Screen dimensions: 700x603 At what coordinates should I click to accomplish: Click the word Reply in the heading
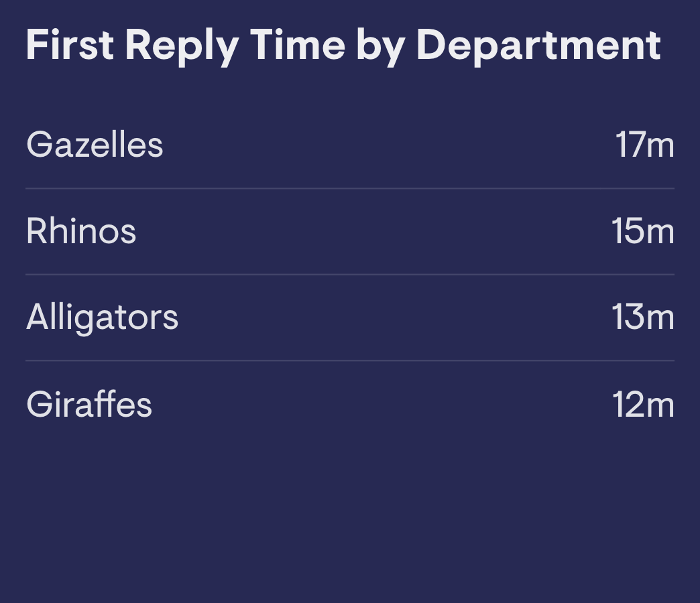point(182,48)
